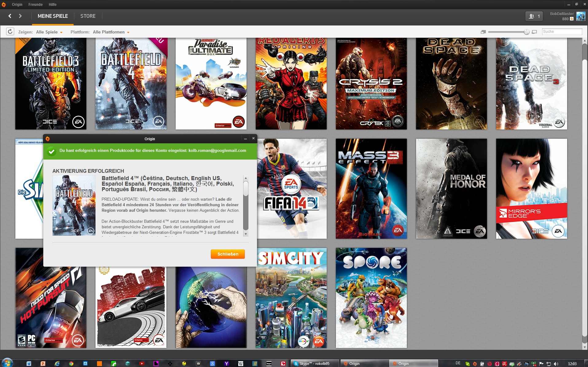Refresh the game library
Screen dimensions: 588x367
pos(10,32)
